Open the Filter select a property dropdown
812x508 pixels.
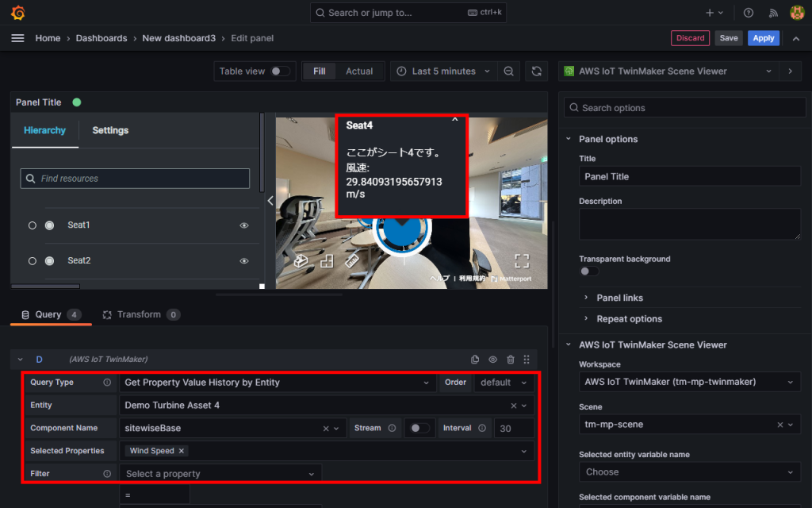click(x=220, y=474)
